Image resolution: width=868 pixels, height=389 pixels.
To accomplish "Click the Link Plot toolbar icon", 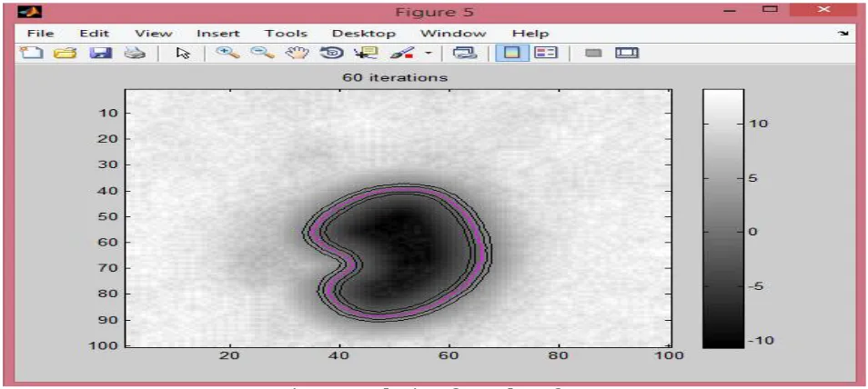I will 464,53.
